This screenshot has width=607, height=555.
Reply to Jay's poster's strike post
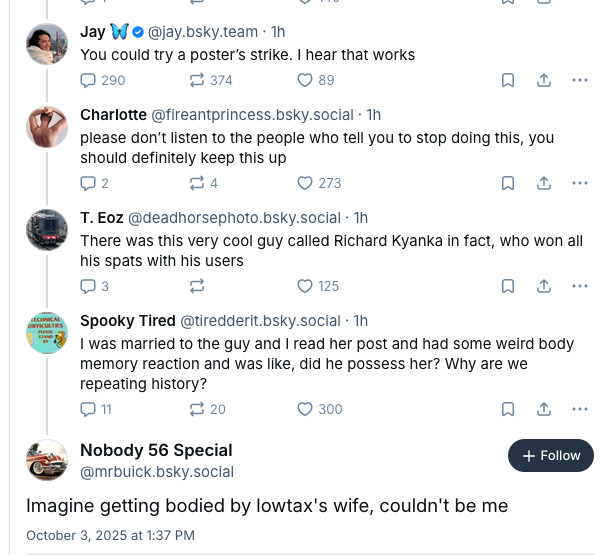point(88,80)
